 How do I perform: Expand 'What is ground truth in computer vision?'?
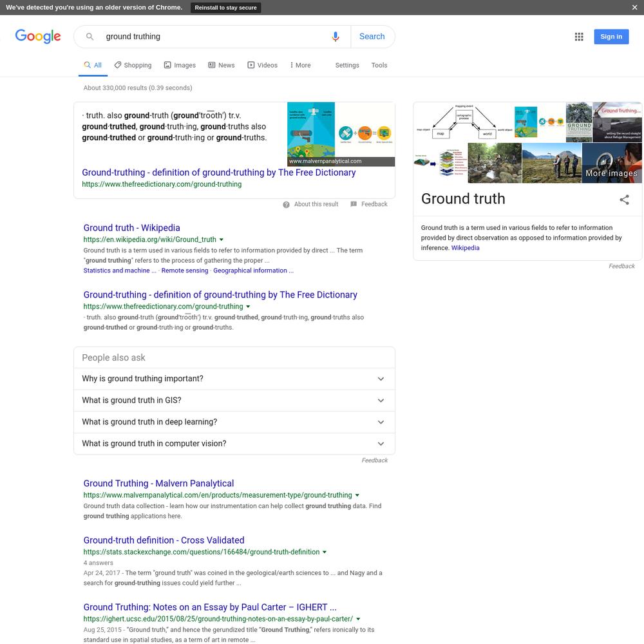point(234,444)
